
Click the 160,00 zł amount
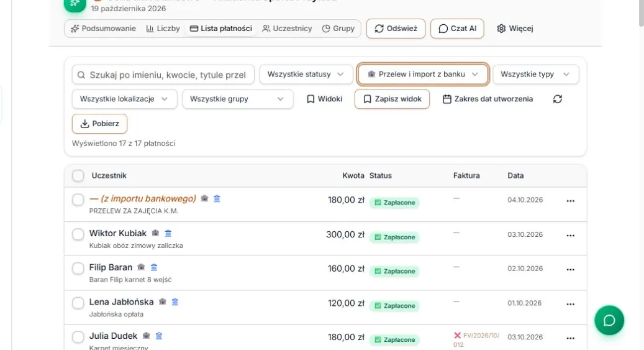pyautogui.click(x=346, y=269)
